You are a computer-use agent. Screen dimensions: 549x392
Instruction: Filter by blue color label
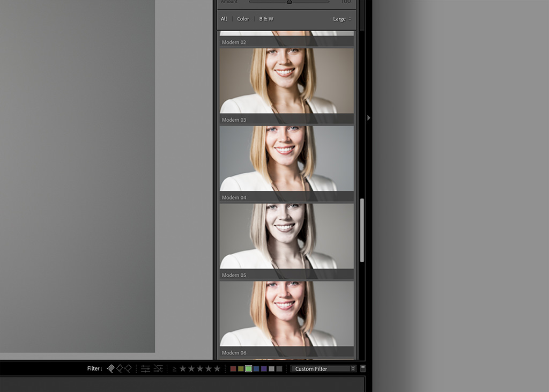[x=256, y=369]
